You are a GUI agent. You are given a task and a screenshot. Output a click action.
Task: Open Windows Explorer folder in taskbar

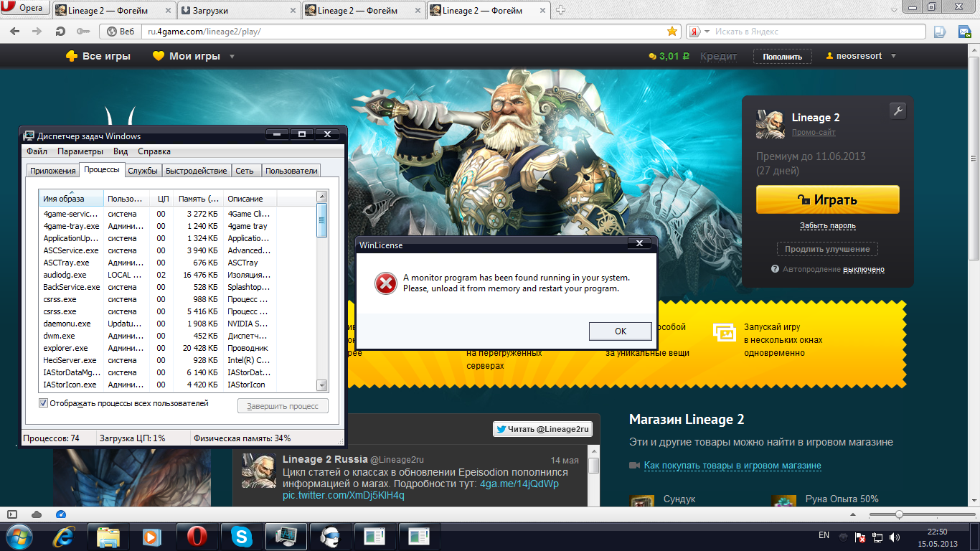[108, 537]
